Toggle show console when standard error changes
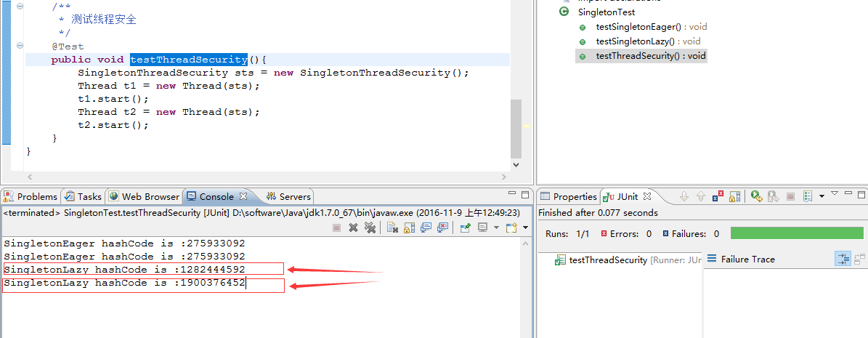The width and height of the screenshot is (868, 338). tap(442, 228)
